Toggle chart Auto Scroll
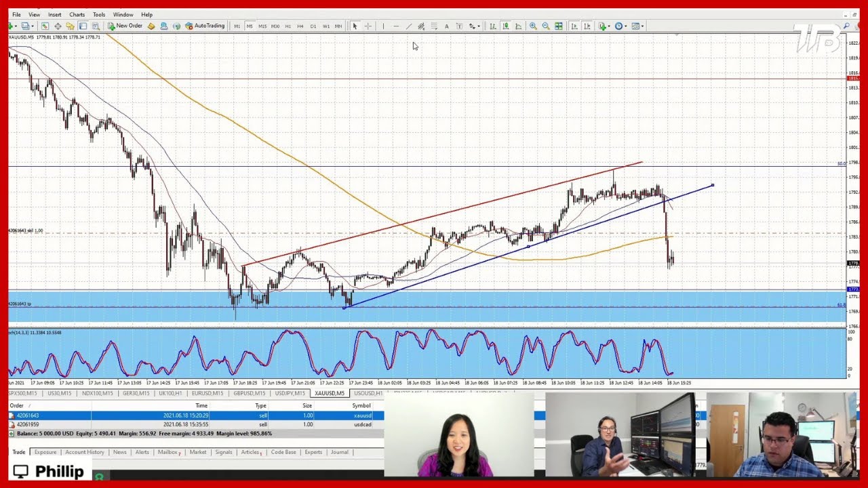This screenshot has height=488, width=868. pyautogui.click(x=574, y=26)
